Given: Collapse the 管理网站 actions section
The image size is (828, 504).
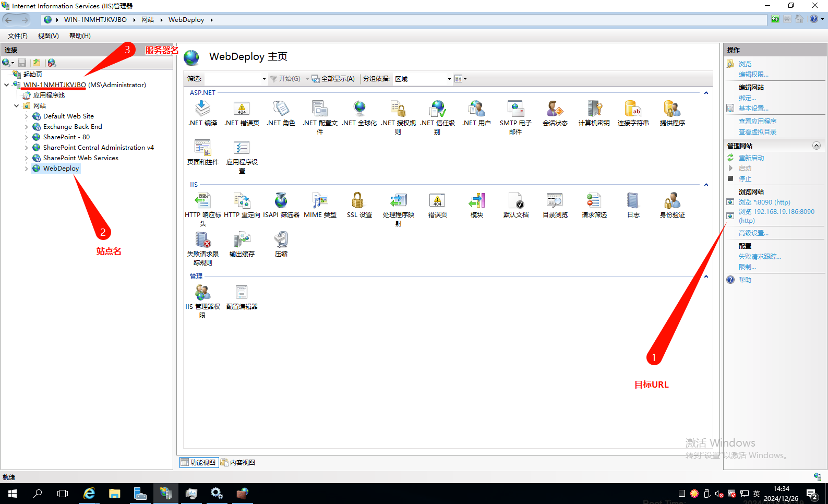Looking at the screenshot, I should pyautogui.click(x=817, y=146).
